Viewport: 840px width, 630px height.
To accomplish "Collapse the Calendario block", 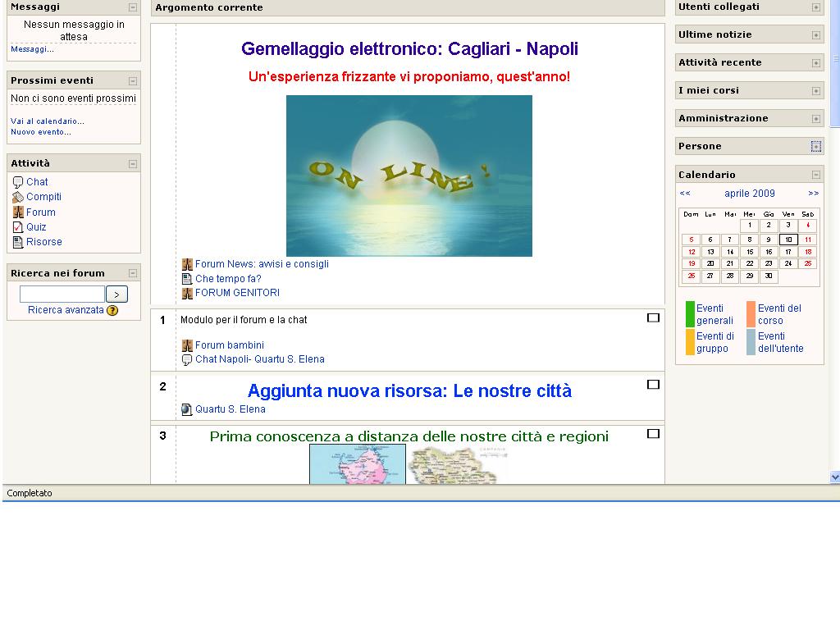I will tap(816, 175).
